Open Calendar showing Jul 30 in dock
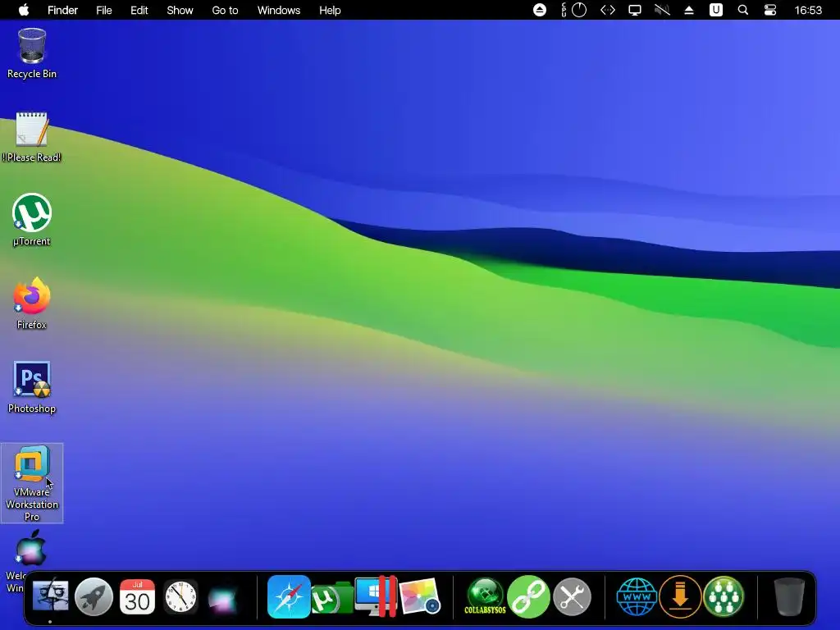The image size is (840, 630). tap(137, 596)
